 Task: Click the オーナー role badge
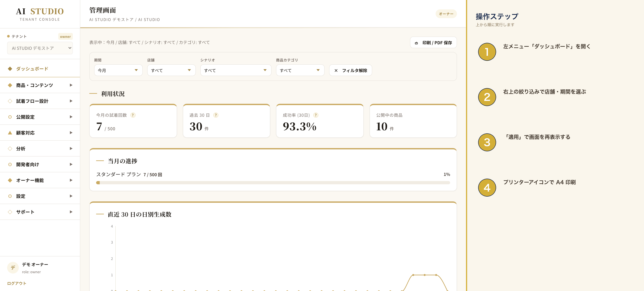tap(446, 14)
